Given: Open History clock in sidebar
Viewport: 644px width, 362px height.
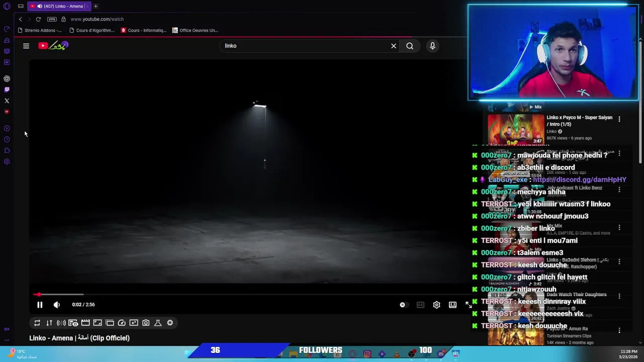Looking at the screenshot, I should pos(7,139).
